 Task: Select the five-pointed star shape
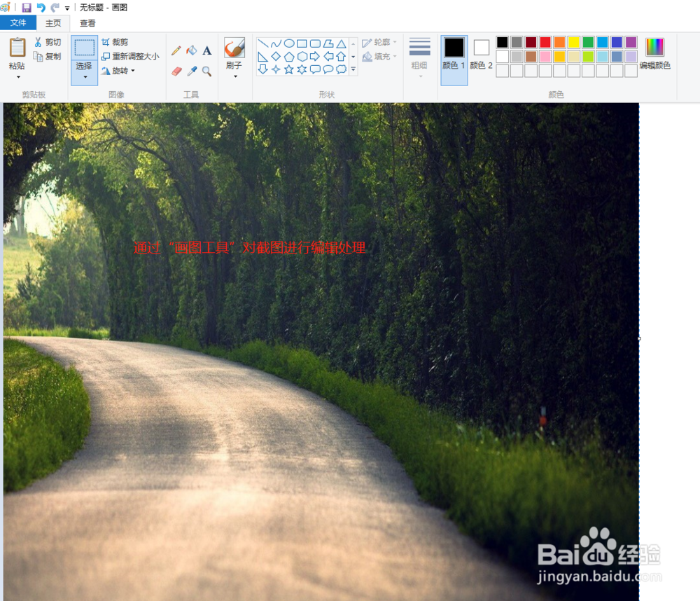pyautogui.click(x=288, y=69)
